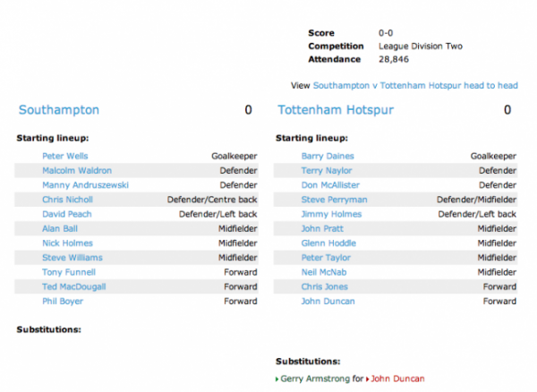Select Alan Ball midfielder link

(60, 229)
